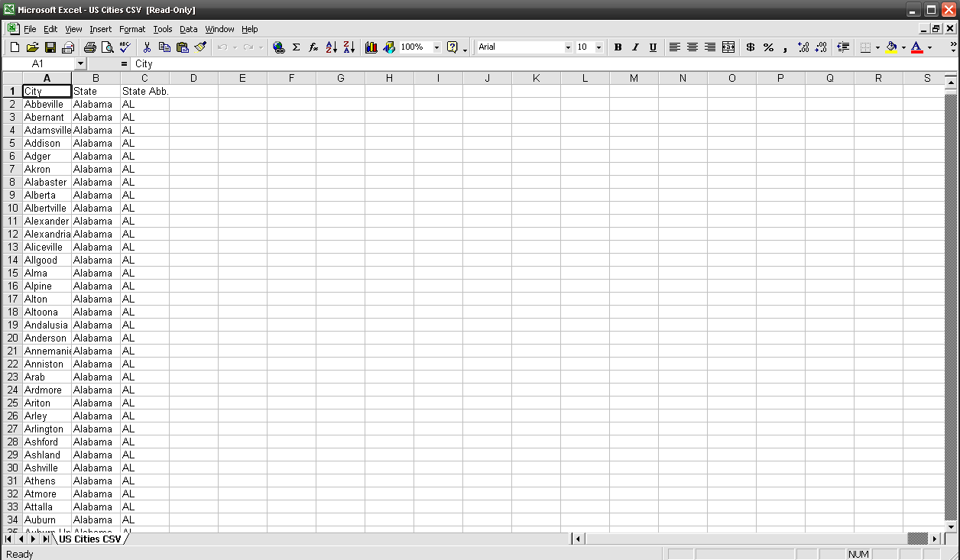Cut selection with the scissors icon
The height and width of the screenshot is (560, 960).
(147, 47)
